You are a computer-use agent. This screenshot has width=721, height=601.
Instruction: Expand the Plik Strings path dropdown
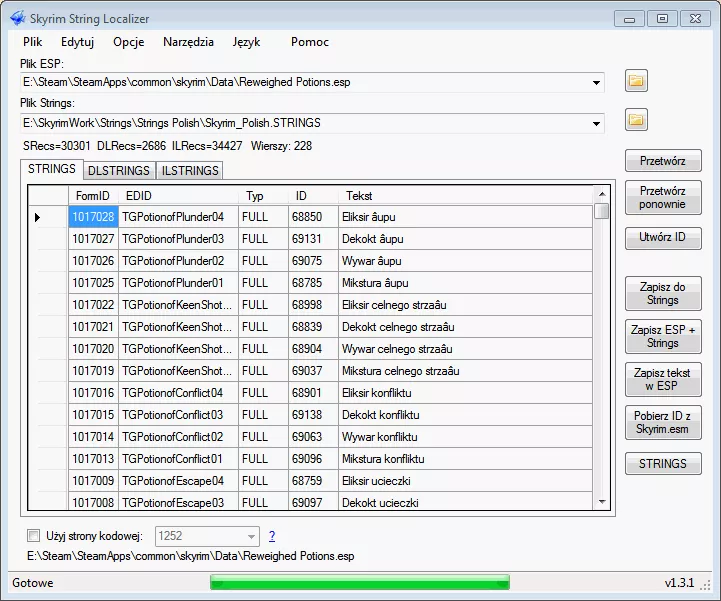tap(597, 123)
